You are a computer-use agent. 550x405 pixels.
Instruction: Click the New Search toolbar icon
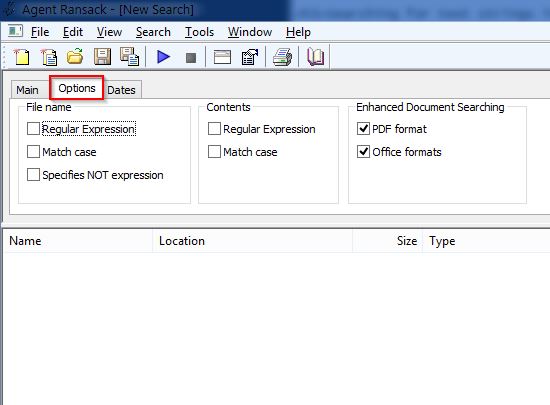point(22,57)
